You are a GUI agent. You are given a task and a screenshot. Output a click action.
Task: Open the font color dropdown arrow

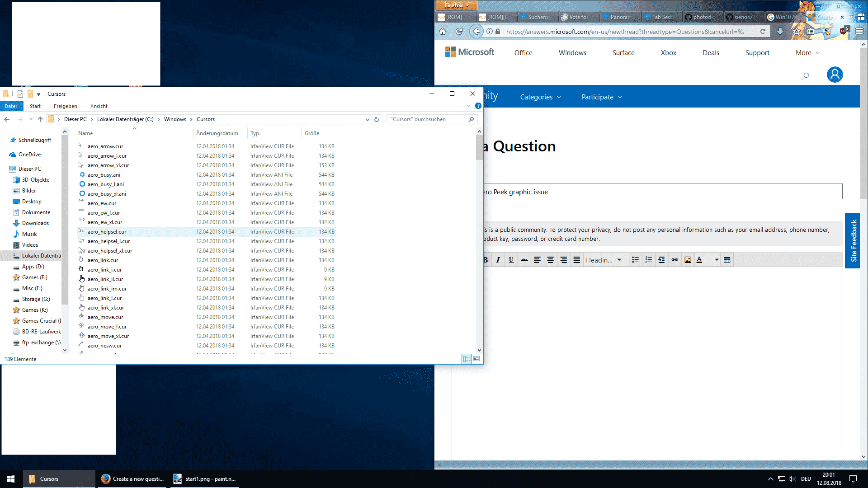tap(717, 260)
